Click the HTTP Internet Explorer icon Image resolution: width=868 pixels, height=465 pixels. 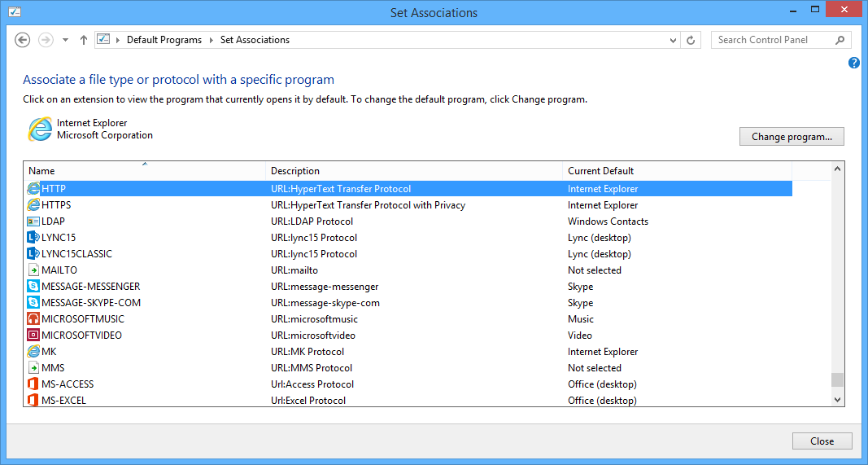[x=33, y=188]
